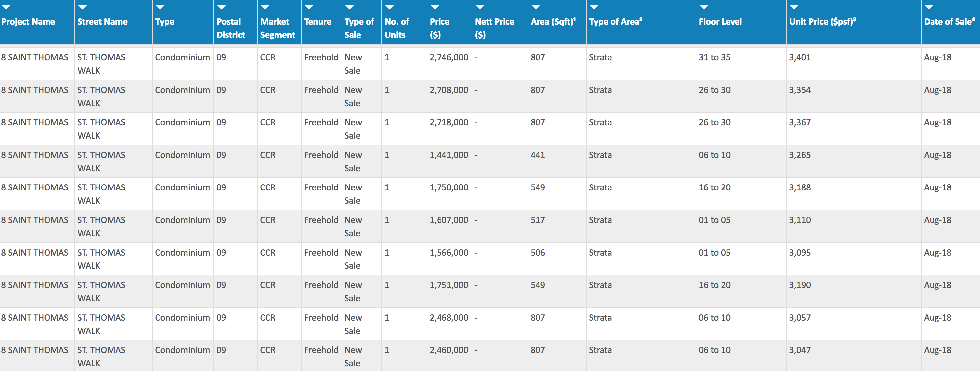This screenshot has width=980, height=371.
Task: Sort by Price ($) header label
Action: pyautogui.click(x=440, y=28)
